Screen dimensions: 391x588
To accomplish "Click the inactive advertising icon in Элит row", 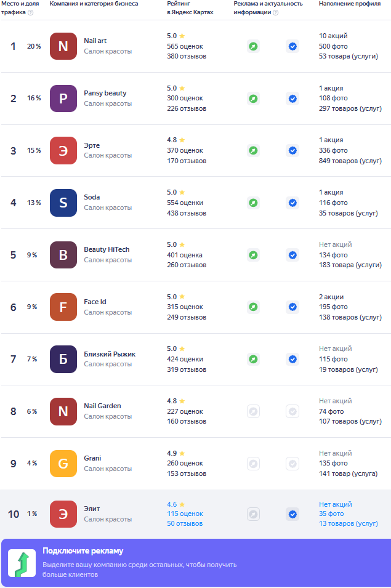I will coord(254,514).
